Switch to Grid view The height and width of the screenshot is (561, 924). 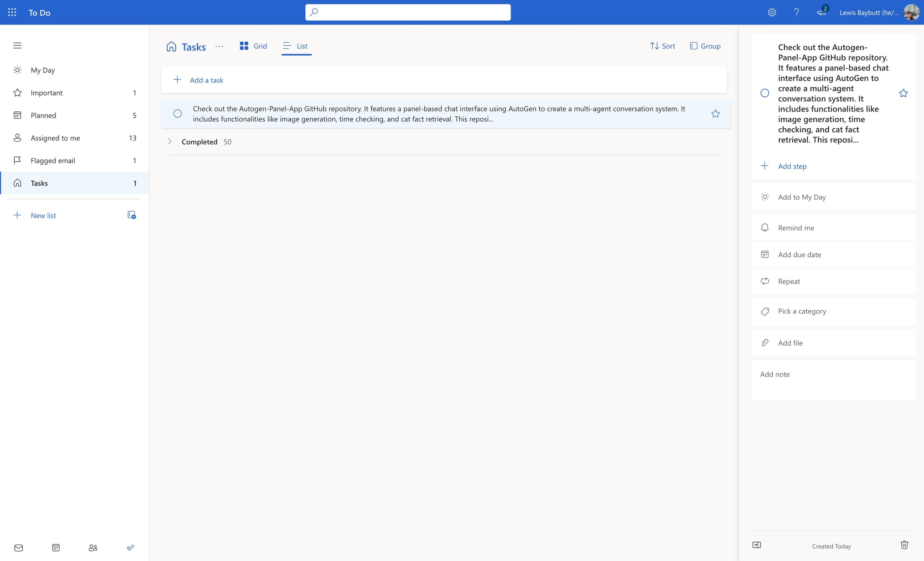click(253, 46)
